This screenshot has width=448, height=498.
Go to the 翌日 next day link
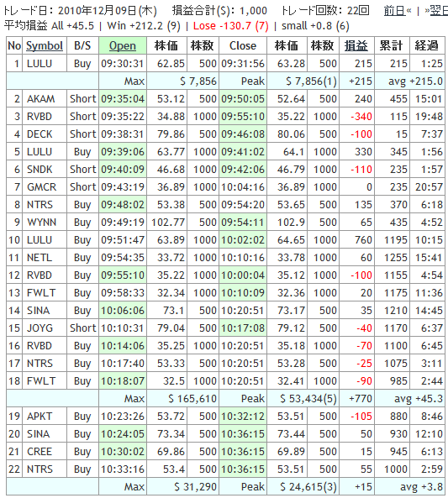tap(438, 11)
